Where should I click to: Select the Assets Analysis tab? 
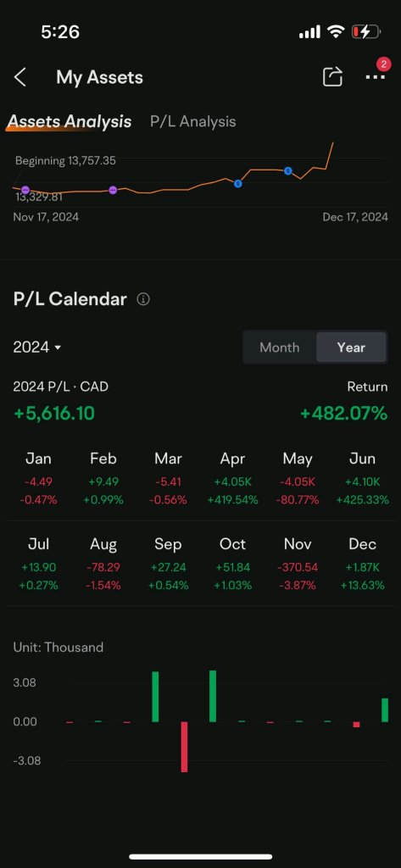[x=70, y=122]
